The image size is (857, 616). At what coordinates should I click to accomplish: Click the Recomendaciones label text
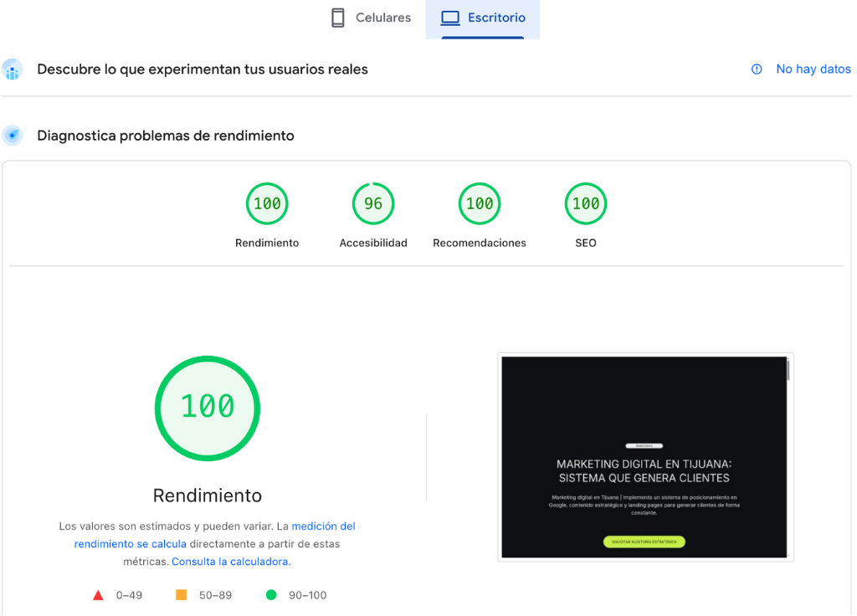point(480,244)
